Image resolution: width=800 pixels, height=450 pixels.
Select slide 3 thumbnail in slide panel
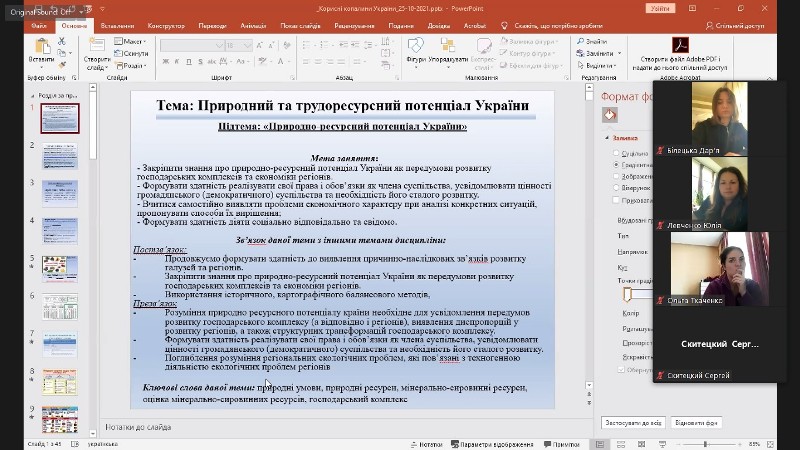click(x=60, y=194)
